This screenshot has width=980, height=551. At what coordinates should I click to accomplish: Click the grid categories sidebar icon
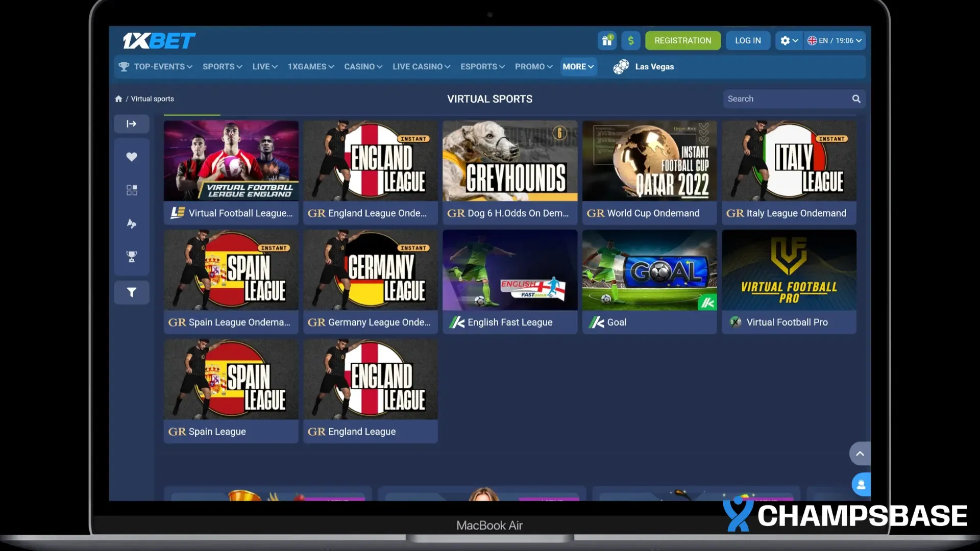132,190
